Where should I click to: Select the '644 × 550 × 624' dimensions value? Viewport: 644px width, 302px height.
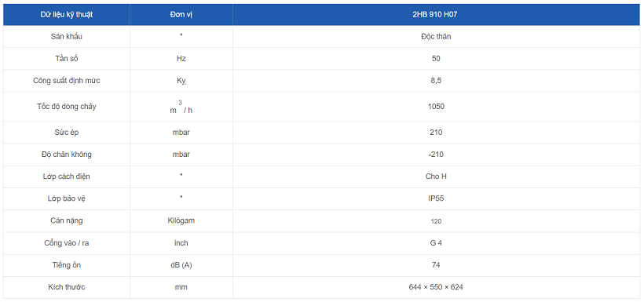coord(436,287)
